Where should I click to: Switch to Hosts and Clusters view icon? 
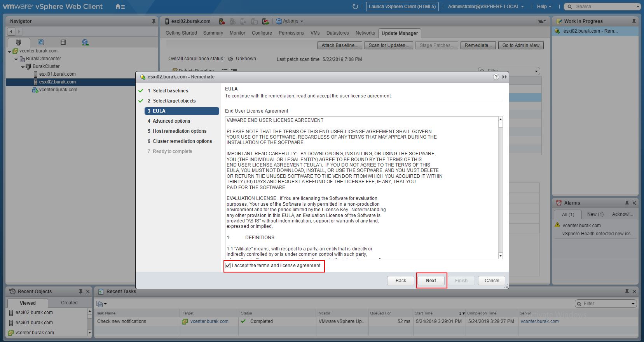(x=18, y=42)
